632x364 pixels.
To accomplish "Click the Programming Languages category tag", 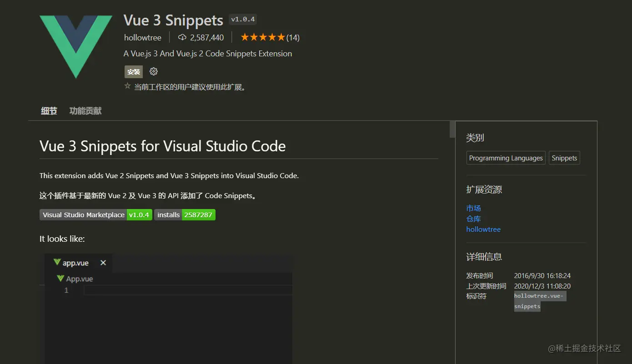I will click(506, 158).
